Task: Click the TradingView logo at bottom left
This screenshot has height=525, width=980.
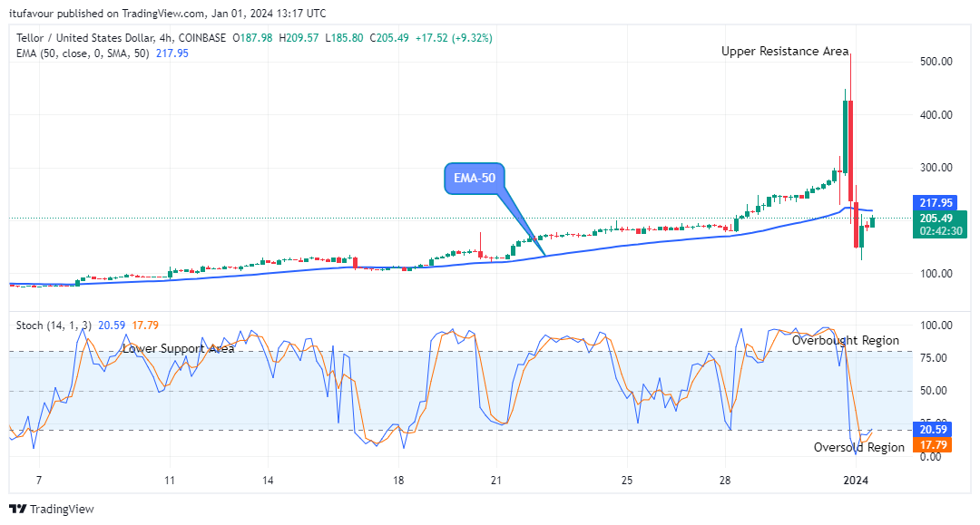Action: pos(52,509)
